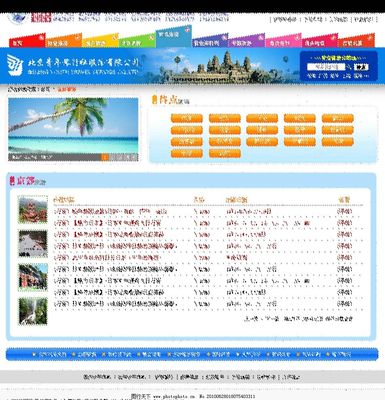Open the red pagoda temple thumbnail
Image resolution: width=385 pixels, height=400 pixels.
pyautogui.click(x=33, y=209)
